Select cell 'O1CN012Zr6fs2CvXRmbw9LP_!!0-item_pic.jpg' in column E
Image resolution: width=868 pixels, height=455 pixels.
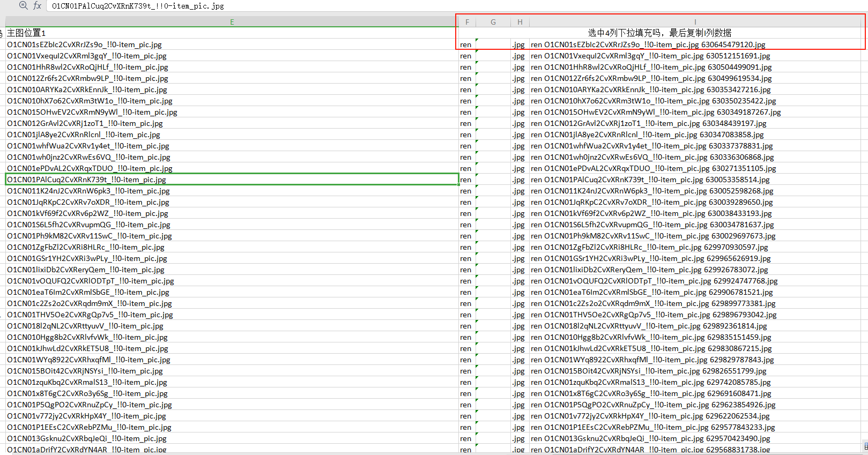click(x=232, y=78)
